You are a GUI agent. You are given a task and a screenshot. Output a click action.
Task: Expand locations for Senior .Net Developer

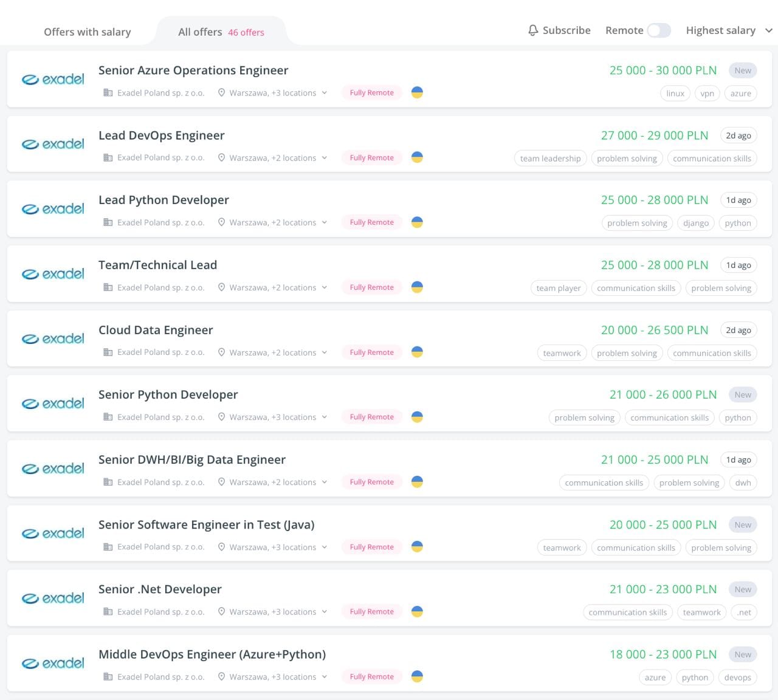click(x=325, y=612)
